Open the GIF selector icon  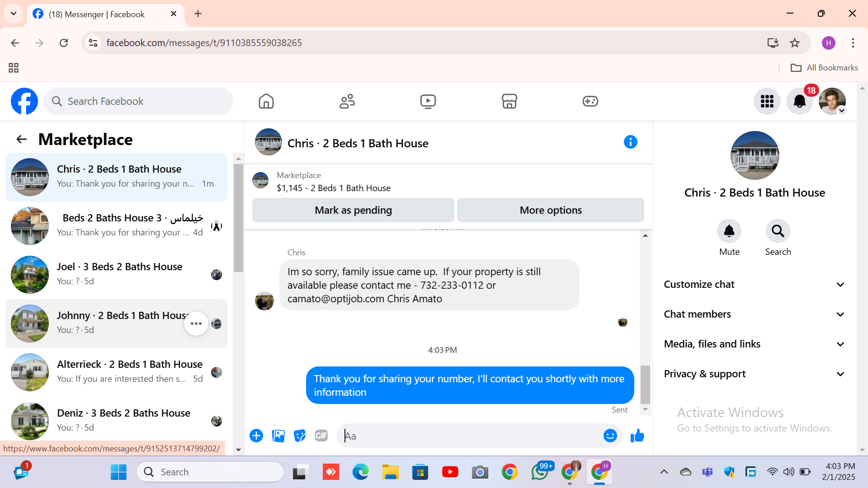pyautogui.click(x=321, y=436)
